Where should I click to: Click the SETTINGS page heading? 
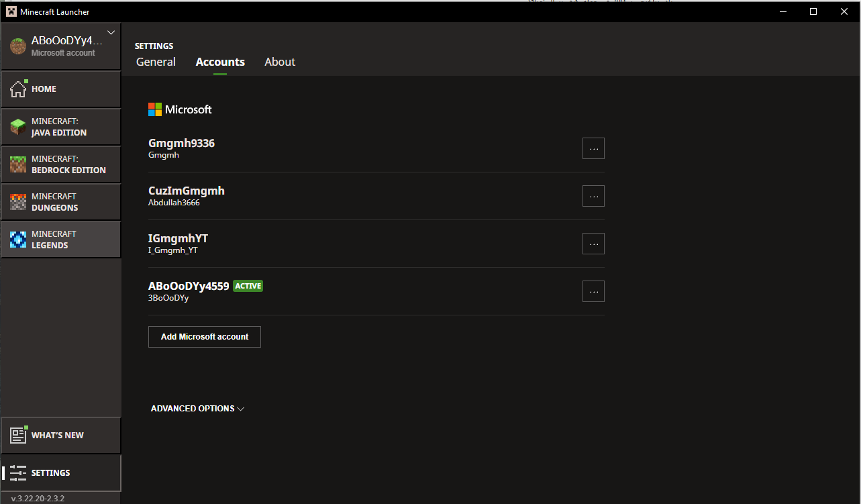pos(154,46)
